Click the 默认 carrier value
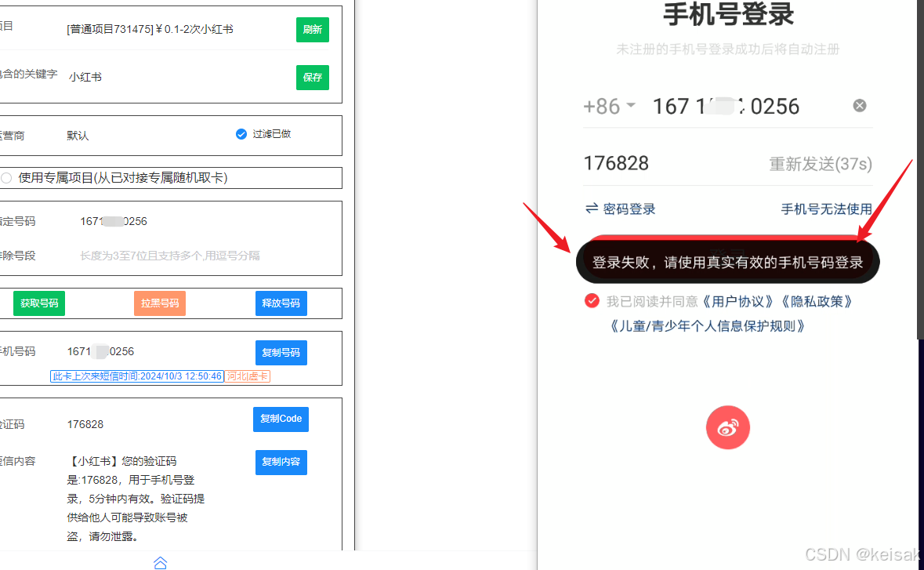The image size is (924, 570). click(78, 136)
